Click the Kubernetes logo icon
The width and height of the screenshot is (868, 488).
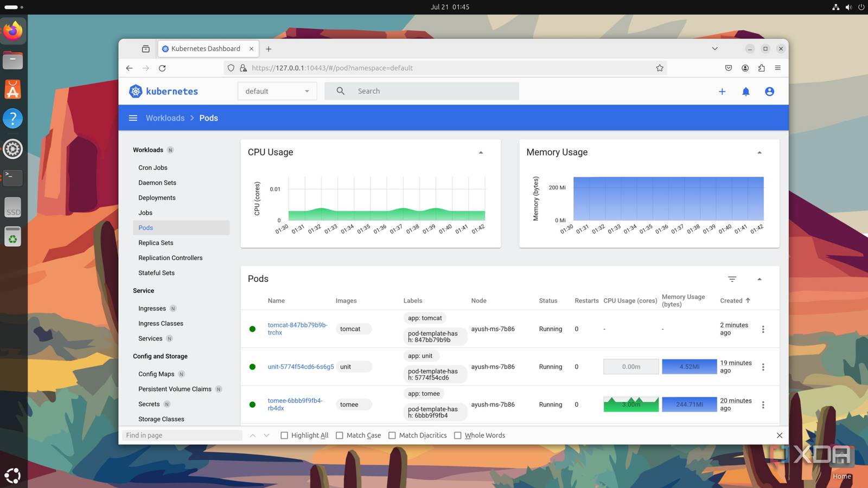[x=136, y=91]
